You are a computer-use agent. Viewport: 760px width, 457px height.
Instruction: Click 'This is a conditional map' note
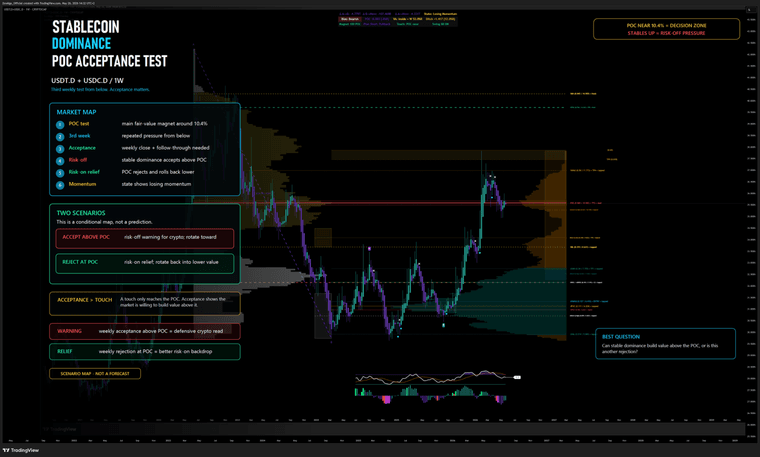pos(104,222)
